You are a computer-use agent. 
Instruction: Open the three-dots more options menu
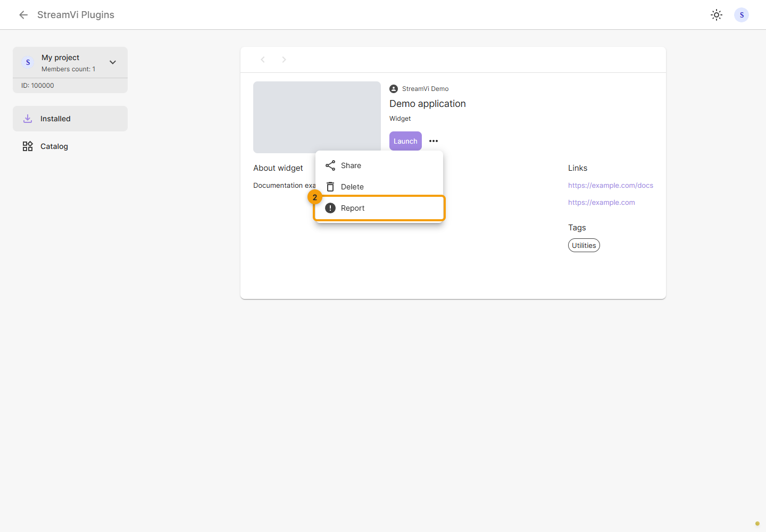click(x=434, y=141)
